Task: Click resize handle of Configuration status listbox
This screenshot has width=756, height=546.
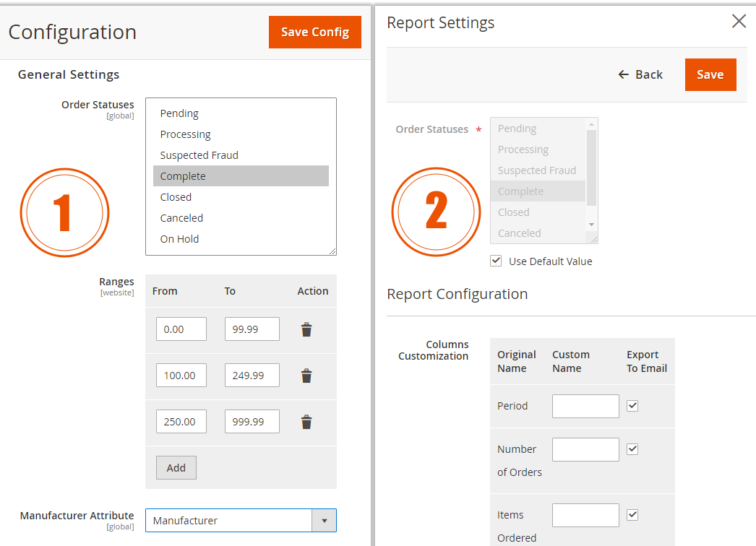Action: (332, 251)
